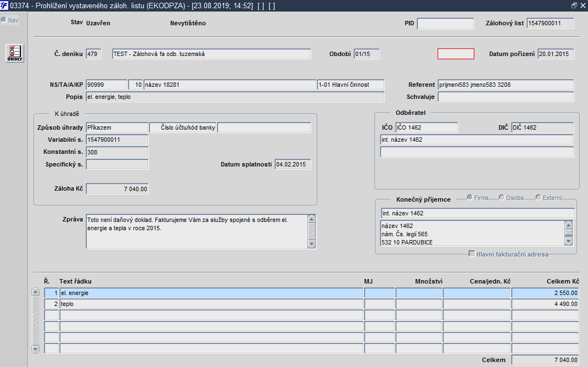Click down arrow of address box scrollbar
Screen dimensions: 588x367
[x=568, y=241]
